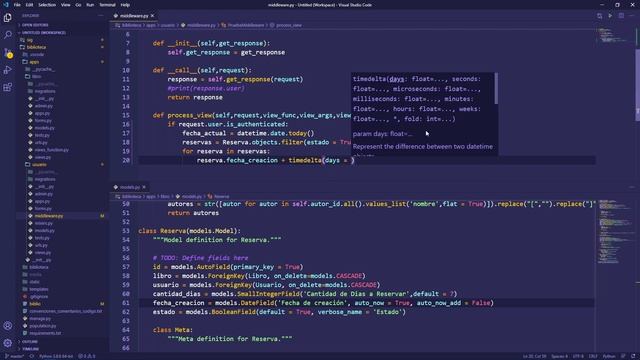Viewport: 640px width, 360px height.
Task: Open the Go menu
Action: coord(78,5)
